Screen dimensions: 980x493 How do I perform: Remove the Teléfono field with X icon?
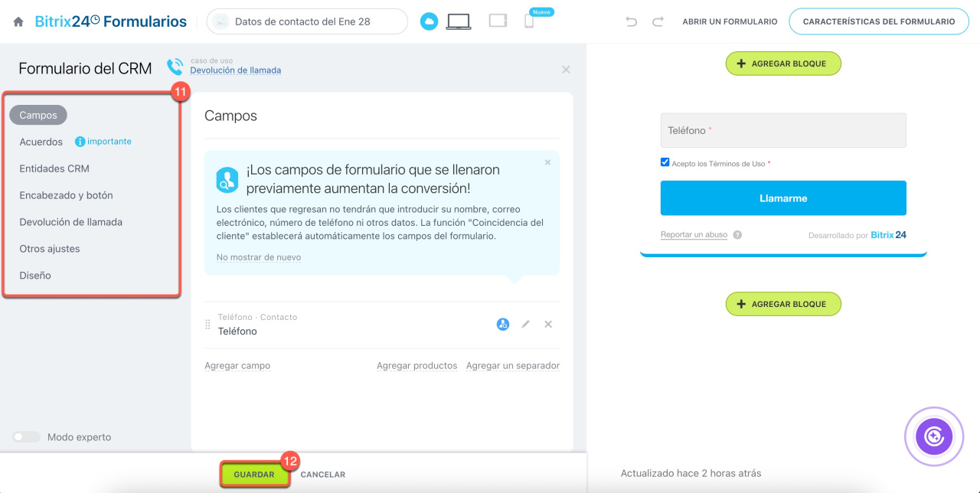click(x=548, y=324)
